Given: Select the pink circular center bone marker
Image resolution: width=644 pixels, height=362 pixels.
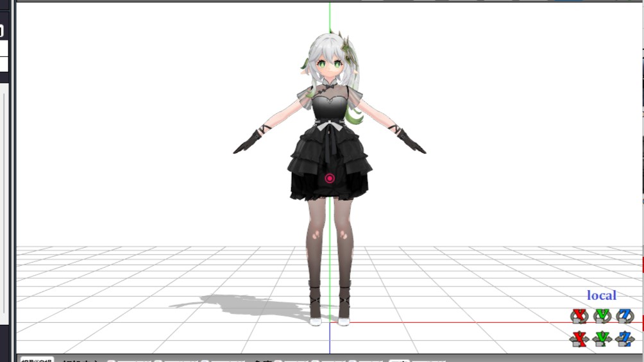Looking at the screenshot, I should [x=330, y=179].
